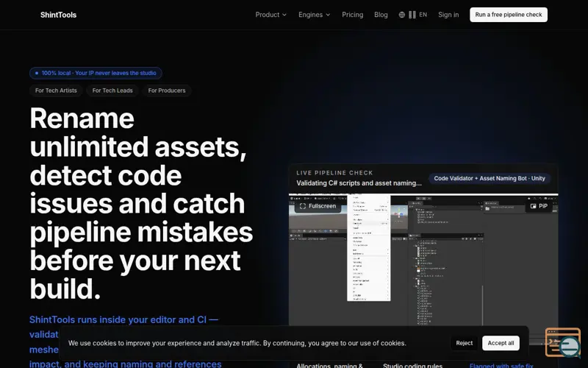Image resolution: width=588 pixels, height=368 pixels.
Task: Expand the Engines menu
Action: click(315, 15)
